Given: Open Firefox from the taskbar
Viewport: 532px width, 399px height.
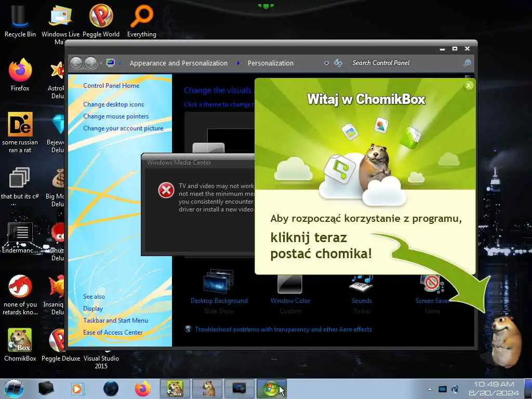Looking at the screenshot, I should coord(142,389).
